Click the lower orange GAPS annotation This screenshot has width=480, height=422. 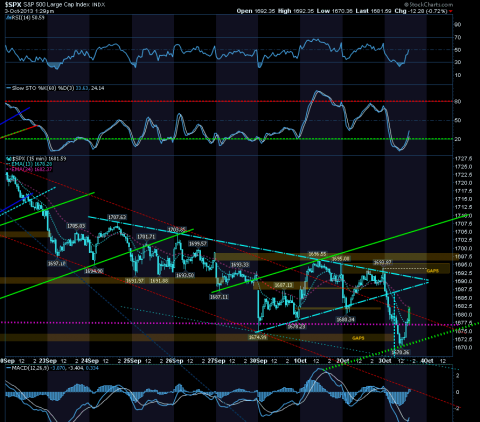pos(358,338)
